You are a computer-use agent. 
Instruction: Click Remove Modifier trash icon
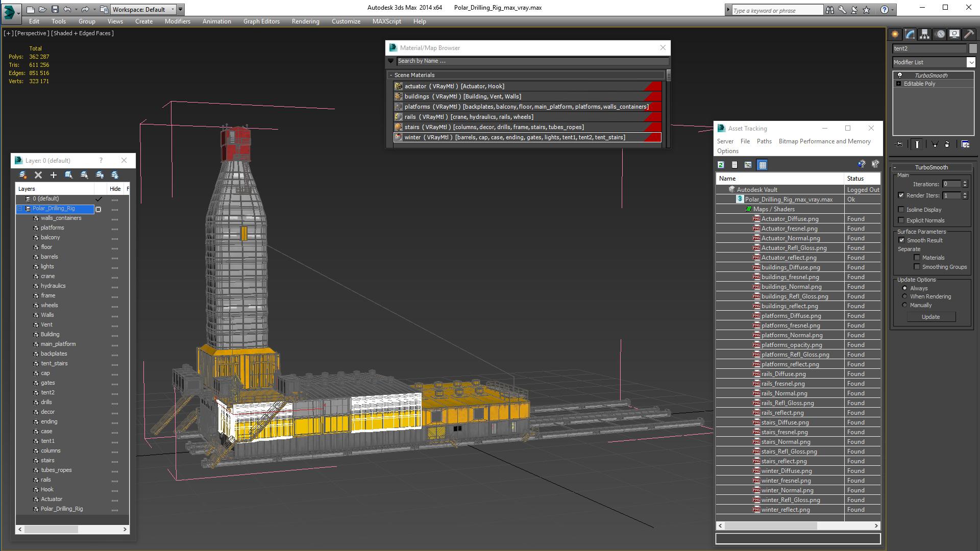947,144
